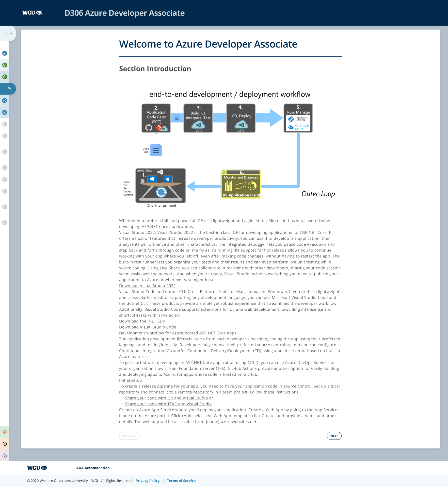Click the Application Code Repo diagram box

point(156,118)
